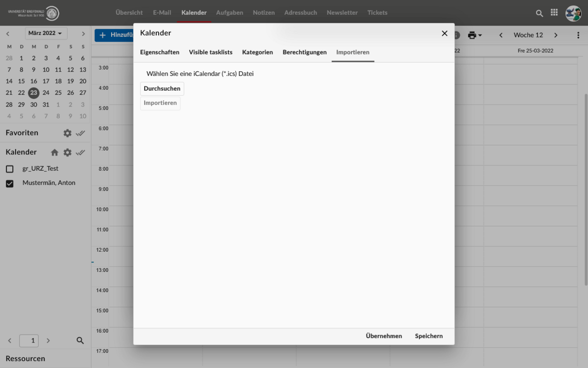Open the three-dot more options menu
The height and width of the screenshot is (368, 588).
click(x=579, y=35)
